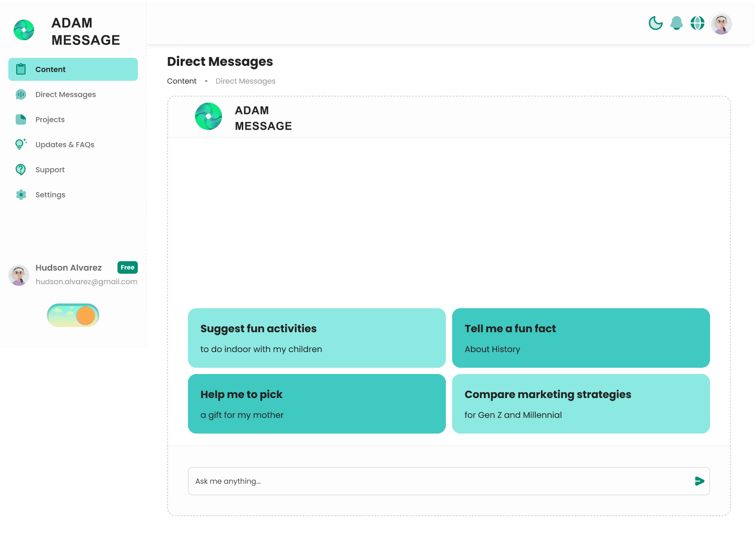Click the Support question mark icon
This screenshot has width=756, height=537.
21,170
